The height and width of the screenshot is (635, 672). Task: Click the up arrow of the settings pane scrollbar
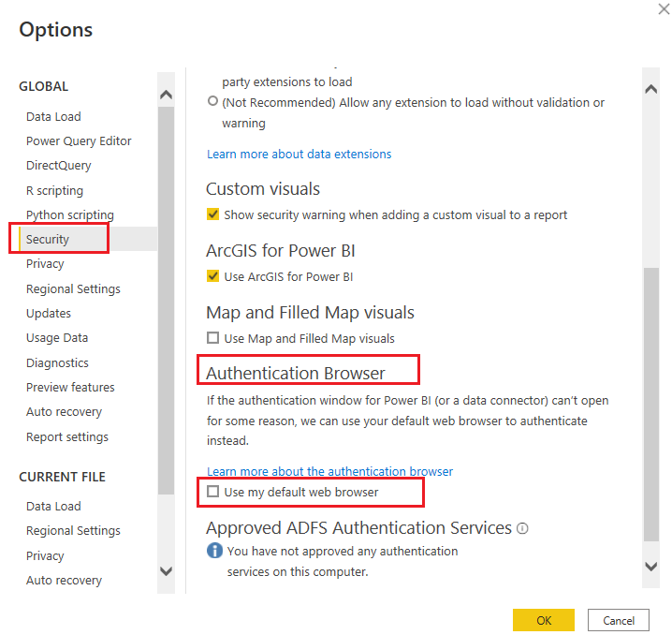[651, 89]
